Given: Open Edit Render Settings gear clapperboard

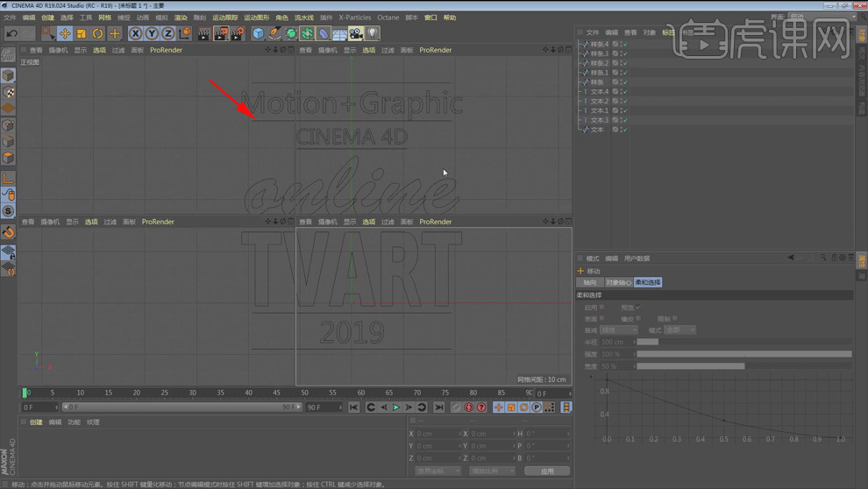Looking at the screenshot, I should 238,34.
